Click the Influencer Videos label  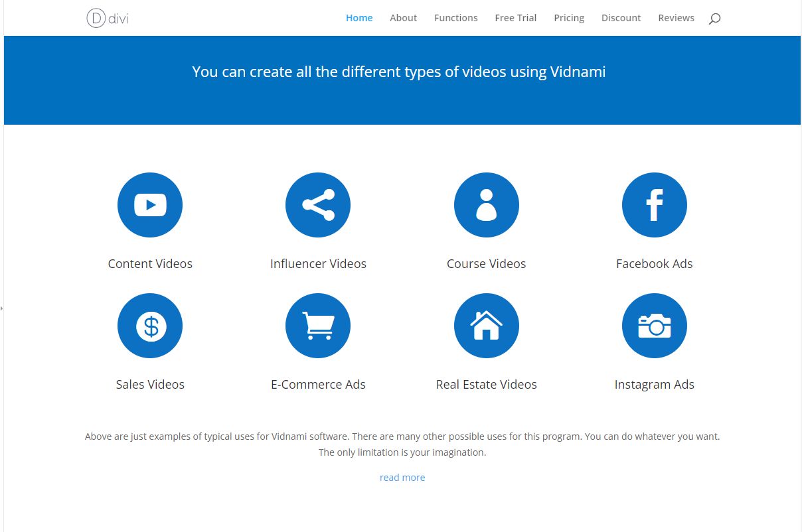pyautogui.click(x=318, y=263)
